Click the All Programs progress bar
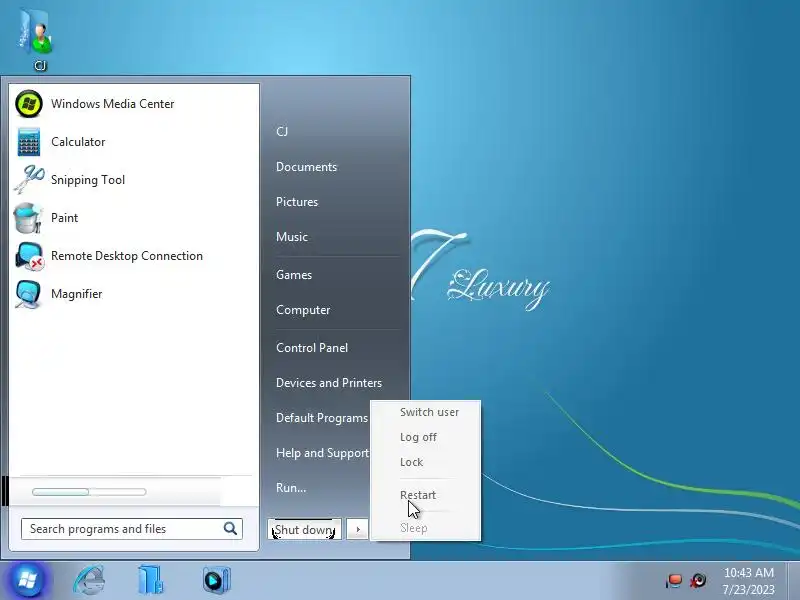The height and width of the screenshot is (600, 800). [x=89, y=492]
